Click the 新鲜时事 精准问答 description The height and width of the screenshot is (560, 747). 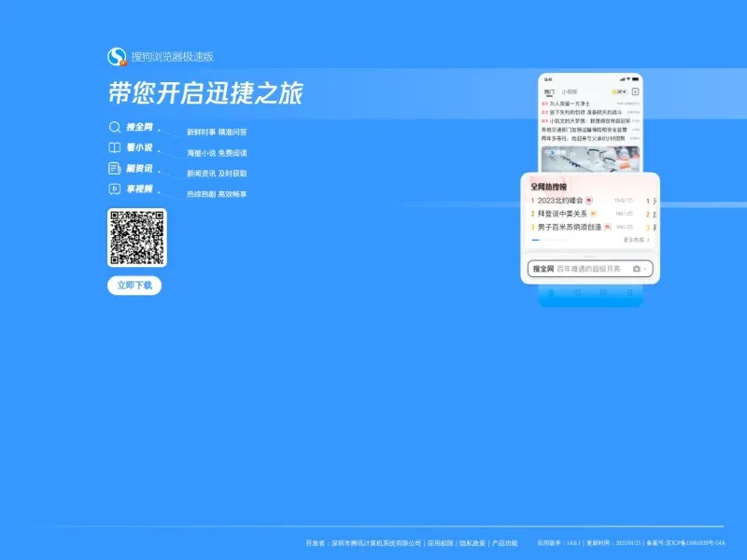(217, 132)
